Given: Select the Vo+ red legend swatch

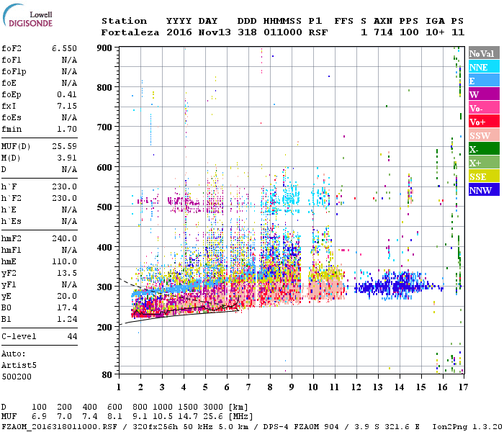Looking at the screenshot, I should point(484,122).
